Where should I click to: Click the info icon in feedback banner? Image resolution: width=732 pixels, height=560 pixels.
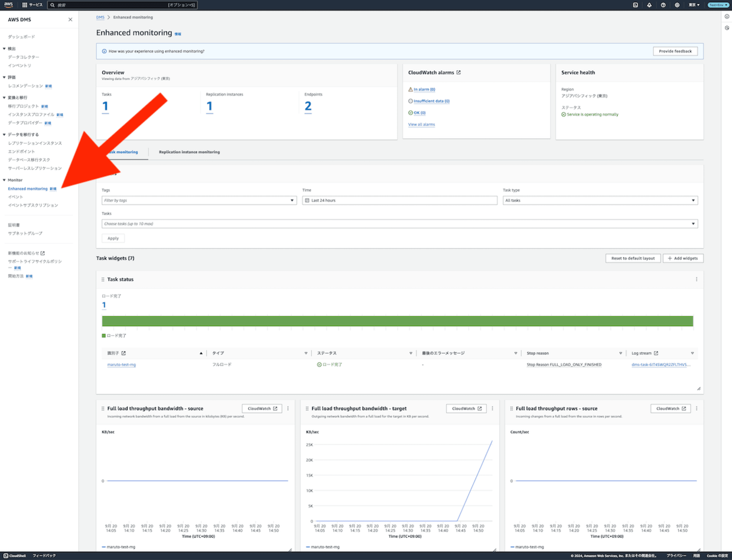104,51
